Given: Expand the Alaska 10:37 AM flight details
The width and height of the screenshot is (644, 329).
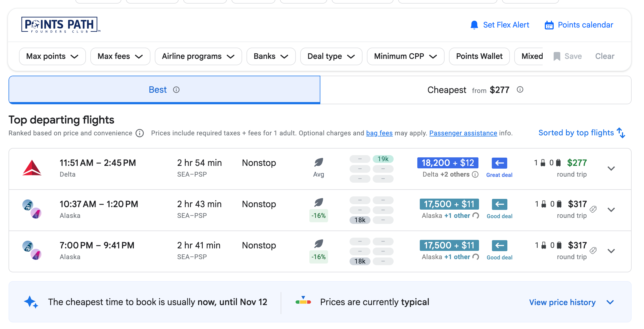Looking at the screenshot, I should coord(611,210).
